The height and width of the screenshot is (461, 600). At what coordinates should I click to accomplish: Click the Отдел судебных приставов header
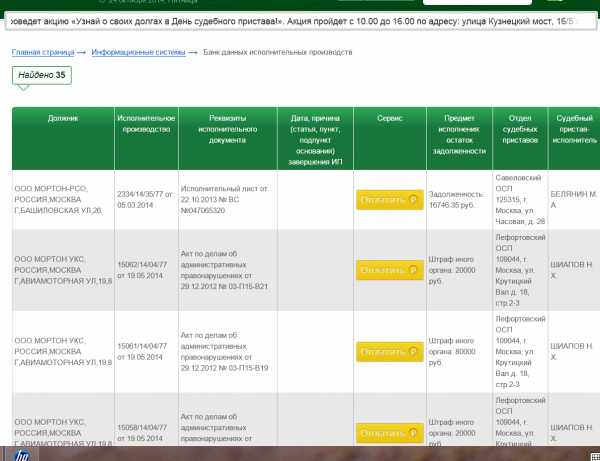pyautogui.click(x=520, y=138)
